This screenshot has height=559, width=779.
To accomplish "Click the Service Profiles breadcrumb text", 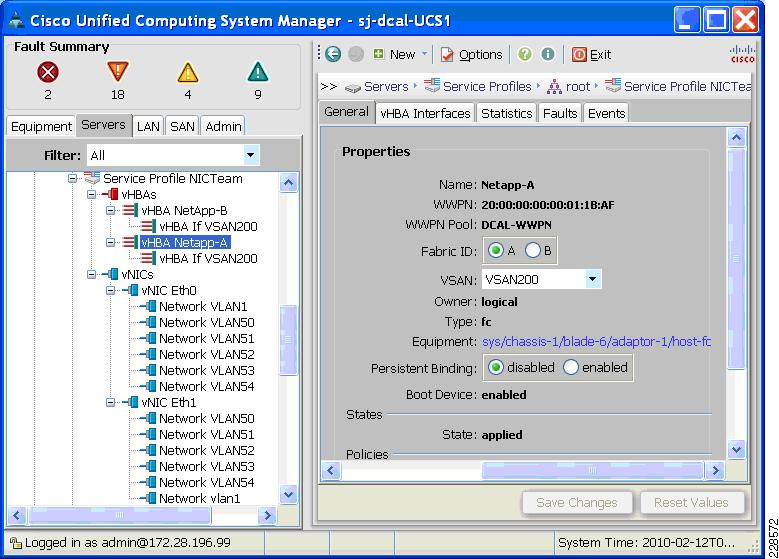I will [x=487, y=86].
